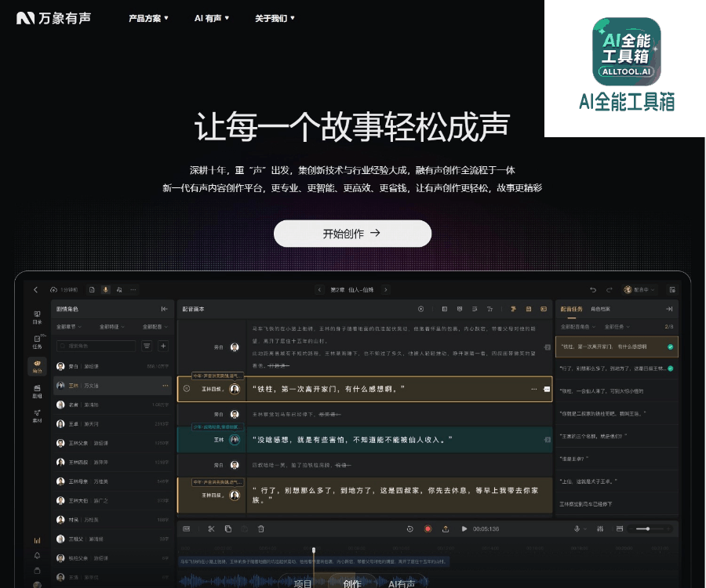Open 任务 in left sidebar

point(38,342)
